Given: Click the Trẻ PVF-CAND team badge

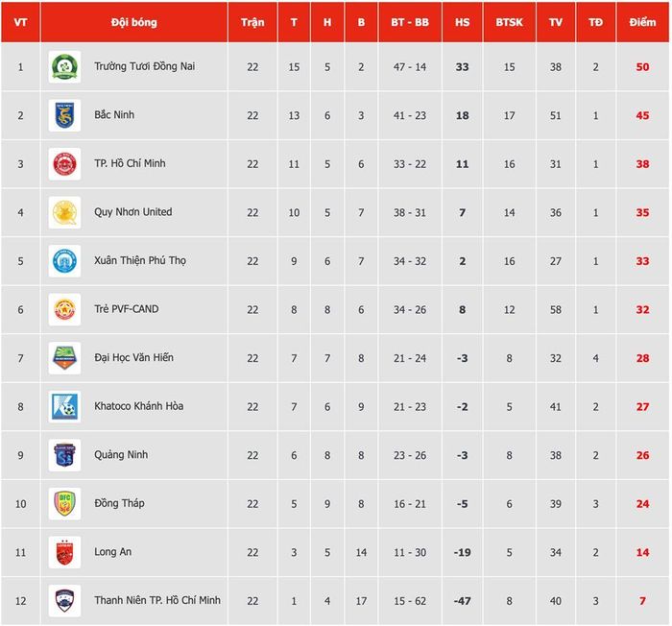Looking at the screenshot, I should (x=64, y=309).
